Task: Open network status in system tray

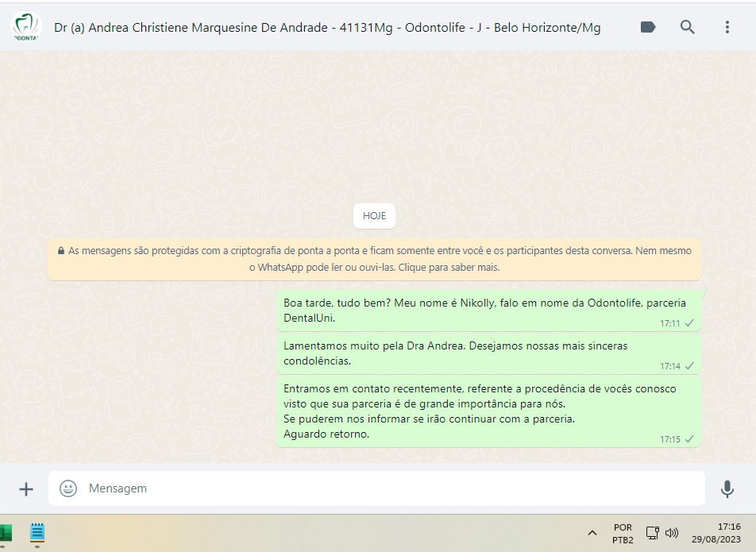Action: pos(652,533)
